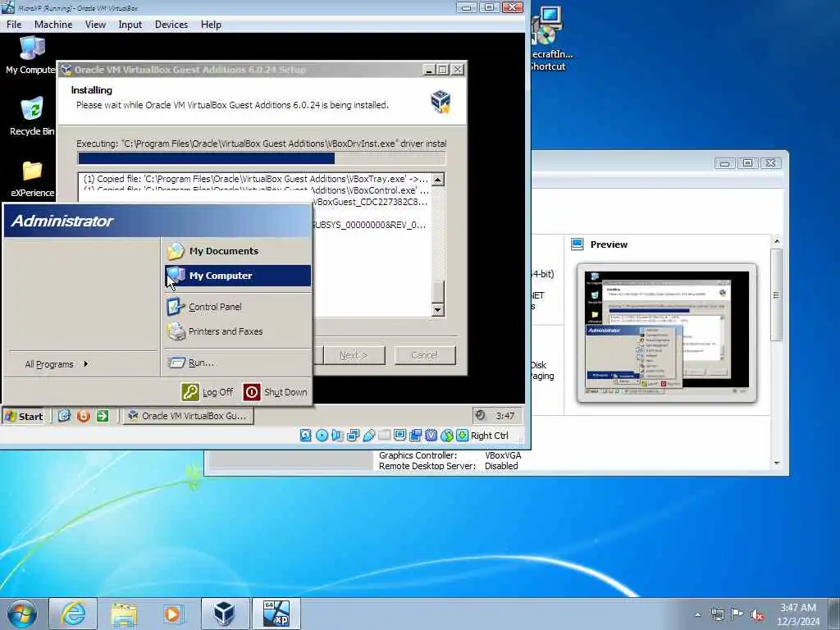
Task: Click the green keyboard capture arrow icon
Action: click(x=463, y=436)
